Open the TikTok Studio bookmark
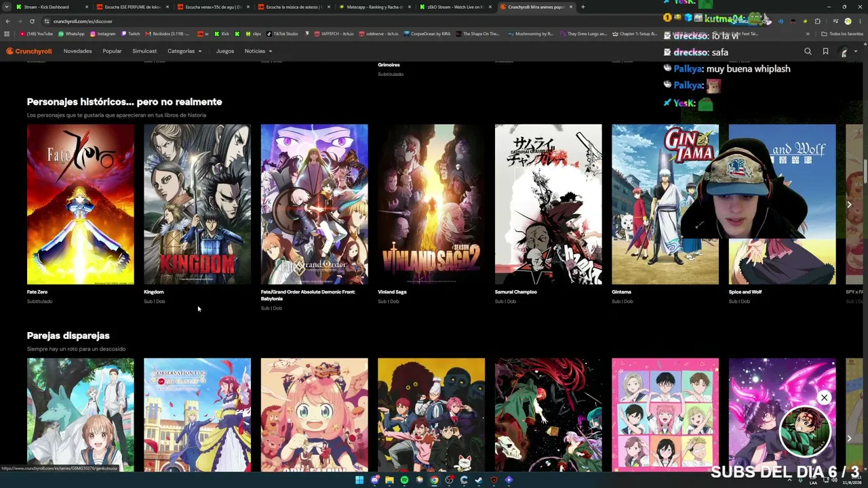 pyautogui.click(x=283, y=34)
